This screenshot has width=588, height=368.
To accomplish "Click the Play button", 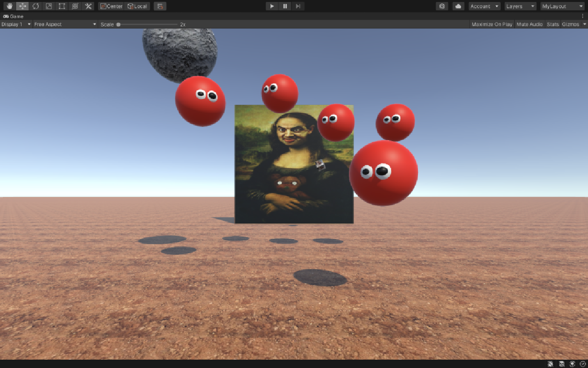I will click(x=272, y=6).
